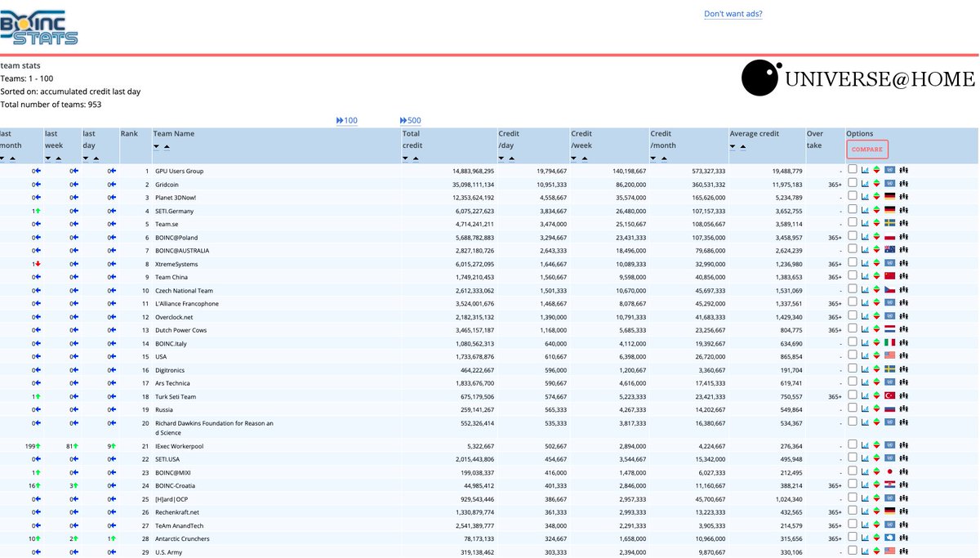This screenshot has width=980, height=558.
Task: Click the Japanese flag in BOINC@MIXI row
Action: pos(890,472)
